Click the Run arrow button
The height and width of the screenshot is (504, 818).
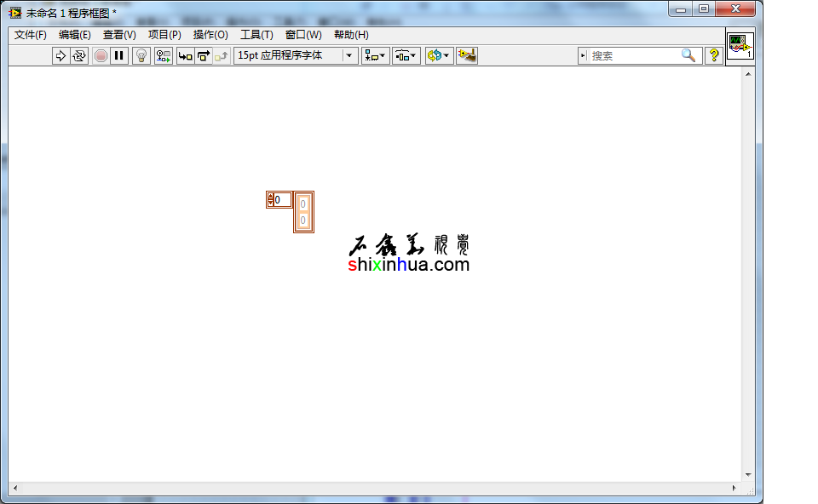click(x=60, y=55)
